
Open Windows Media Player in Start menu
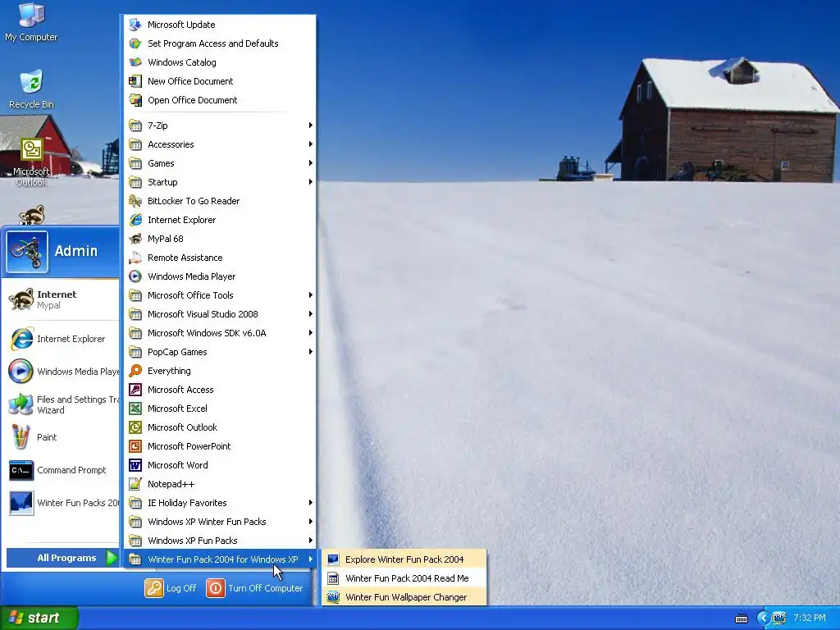pyautogui.click(x=62, y=372)
